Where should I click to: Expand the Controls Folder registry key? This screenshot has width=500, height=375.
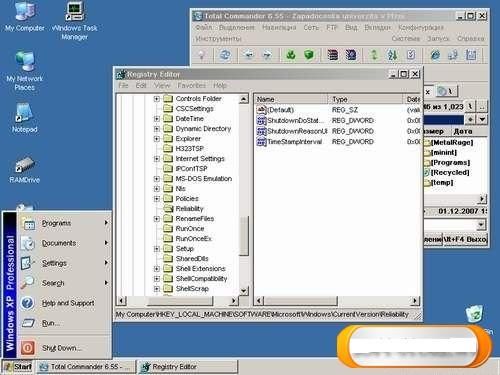pos(157,99)
